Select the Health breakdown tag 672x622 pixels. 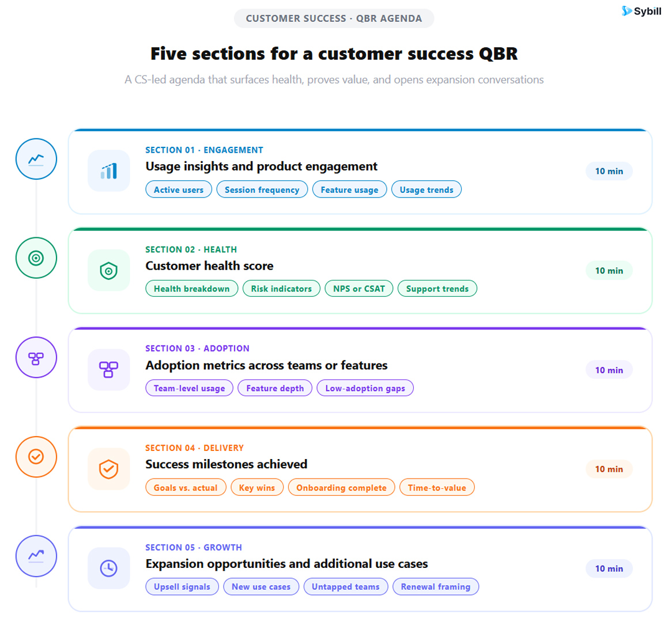[x=191, y=289]
